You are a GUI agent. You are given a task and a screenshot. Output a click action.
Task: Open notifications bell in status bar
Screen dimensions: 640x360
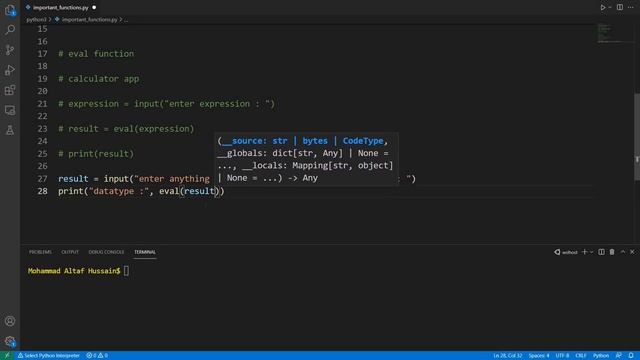point(631,356)
